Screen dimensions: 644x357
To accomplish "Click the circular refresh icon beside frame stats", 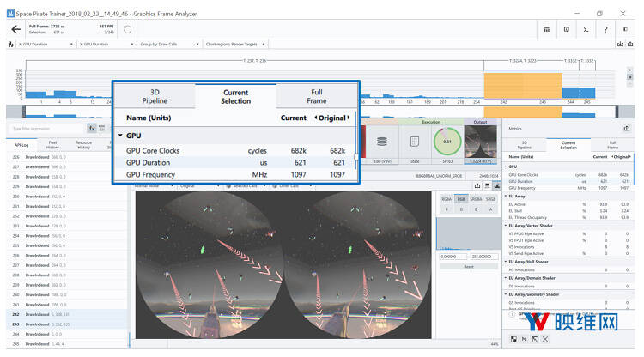I will [127, 29].
